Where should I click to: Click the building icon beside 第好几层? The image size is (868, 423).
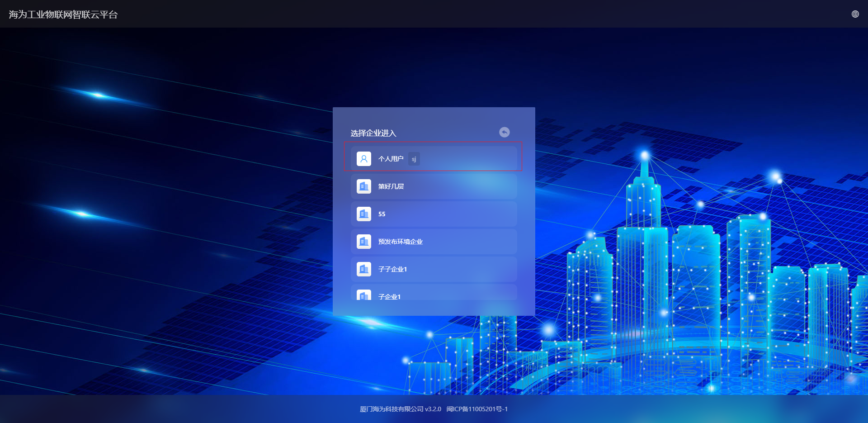click(364, 186)
